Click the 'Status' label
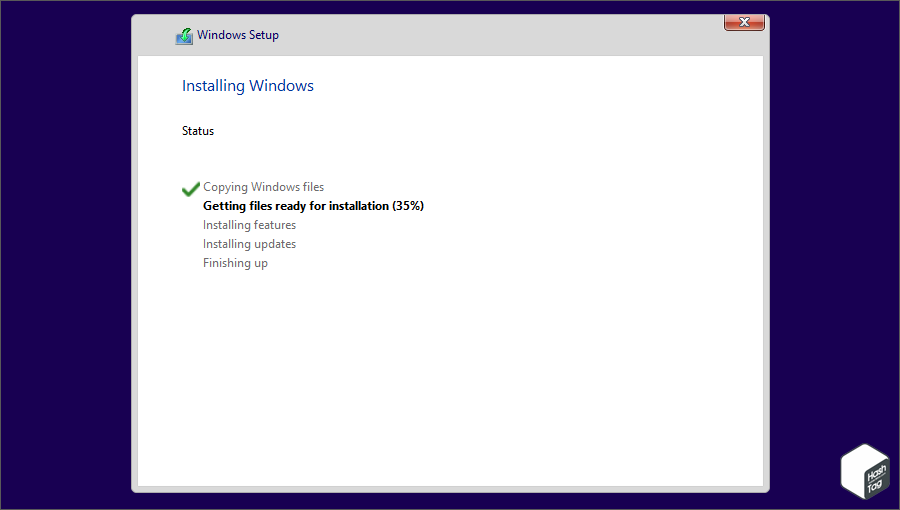 click(x=198, y=131)
